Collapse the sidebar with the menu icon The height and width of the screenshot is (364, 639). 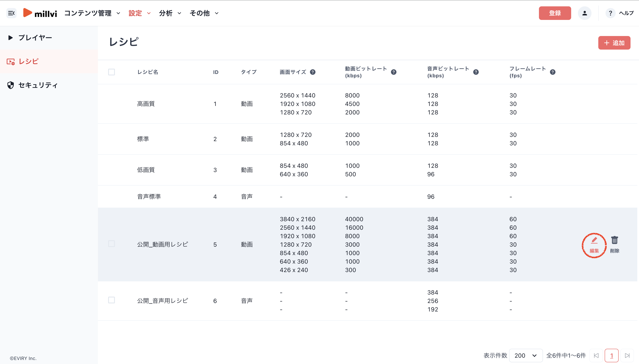pyautogui.click(x=11, y=13)
